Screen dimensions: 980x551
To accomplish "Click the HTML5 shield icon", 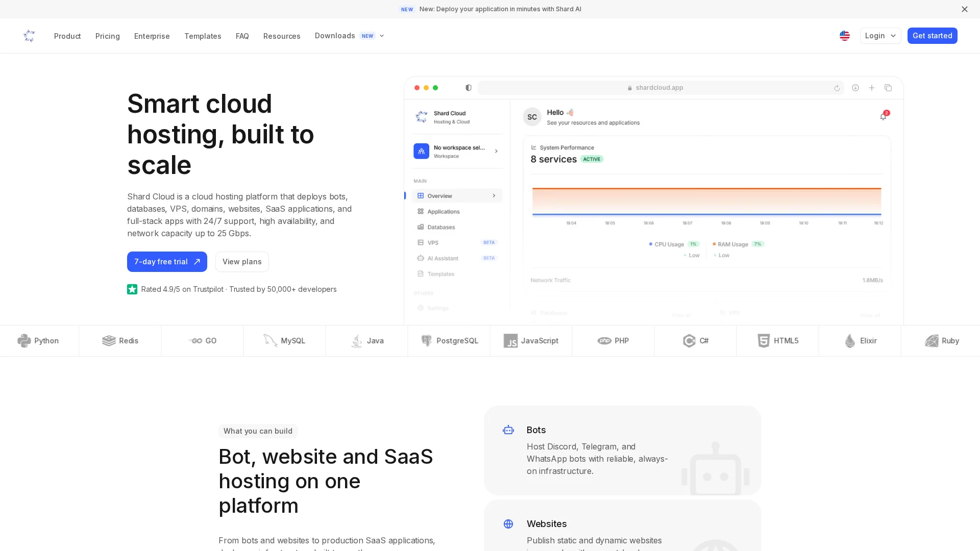I will [764, 341].
